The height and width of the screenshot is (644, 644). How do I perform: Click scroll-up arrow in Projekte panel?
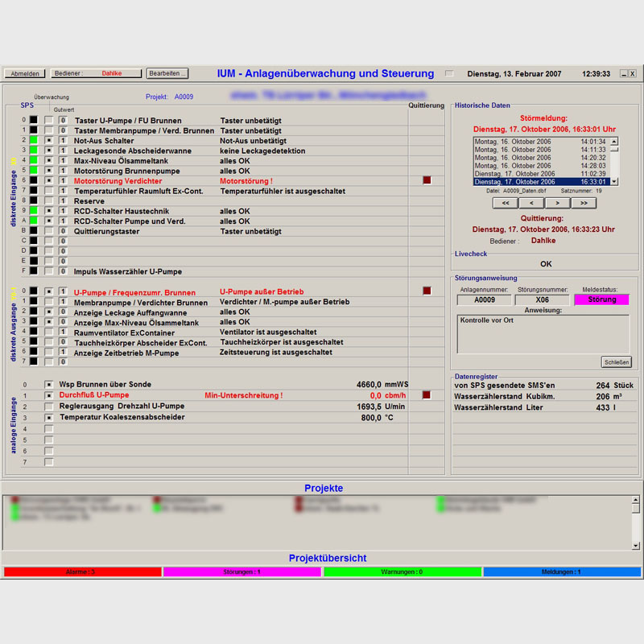coord(635,500)
